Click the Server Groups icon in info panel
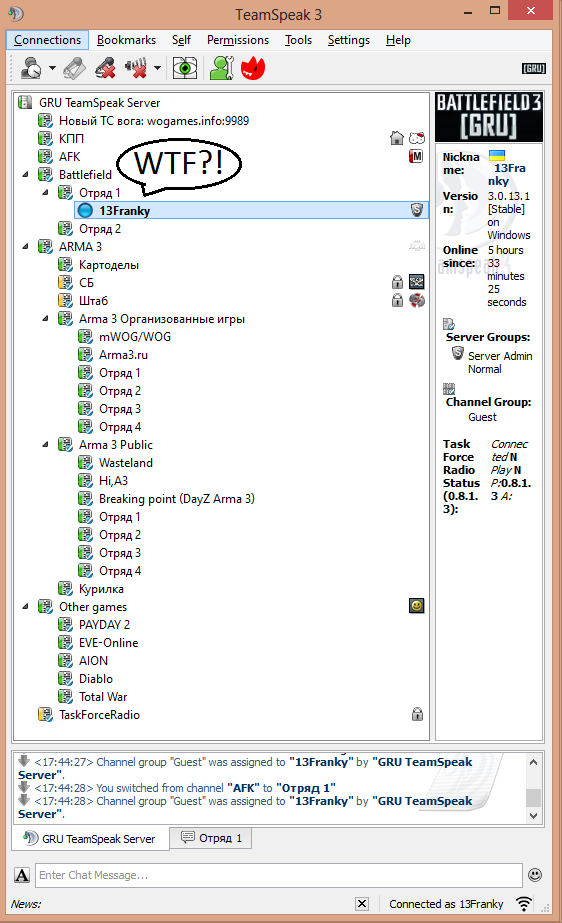The height and width of the screenshot is (923, 562). click(449, 324)
